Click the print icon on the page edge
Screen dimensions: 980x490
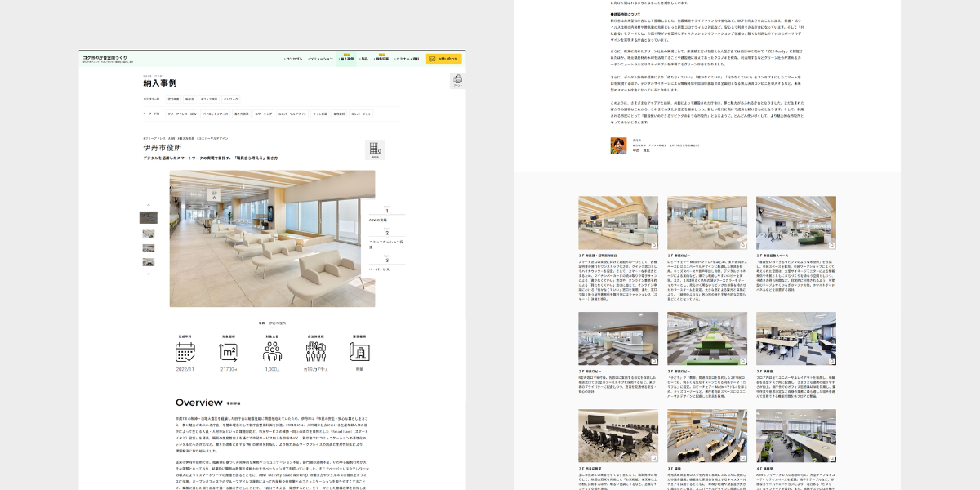coord(457,79)
